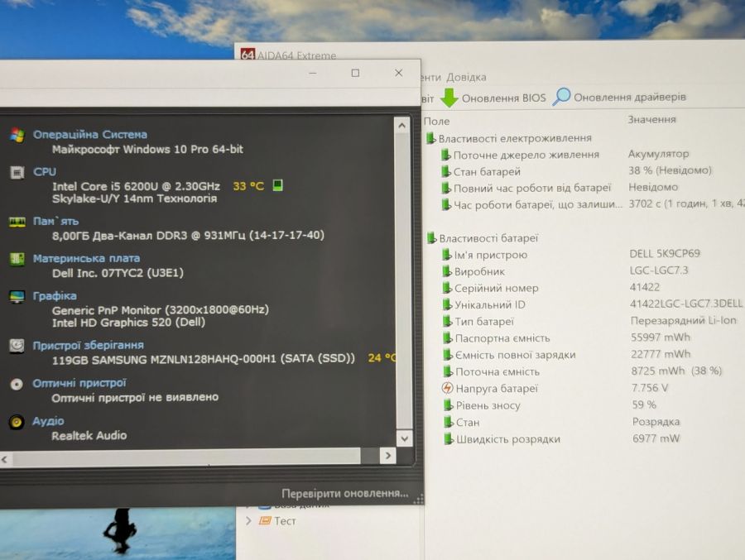
Task: Open the Оптичні пристрої section link
Action: coord(79,383)
